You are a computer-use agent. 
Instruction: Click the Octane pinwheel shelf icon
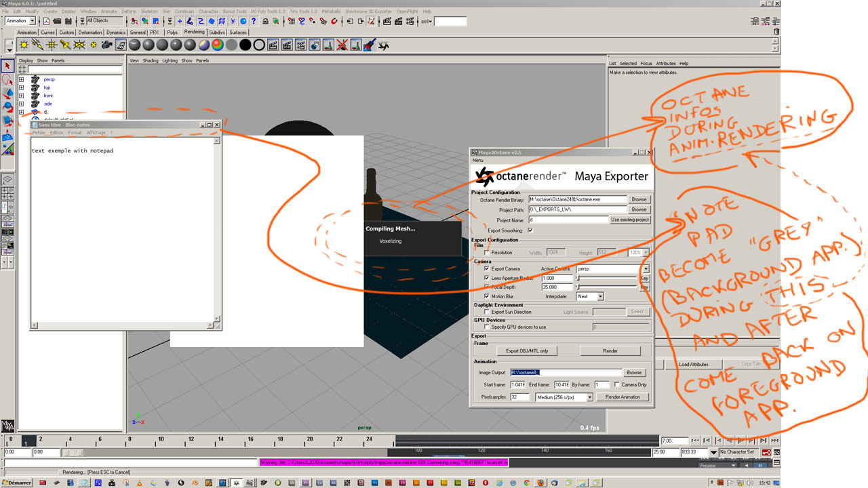pos(384,45)
